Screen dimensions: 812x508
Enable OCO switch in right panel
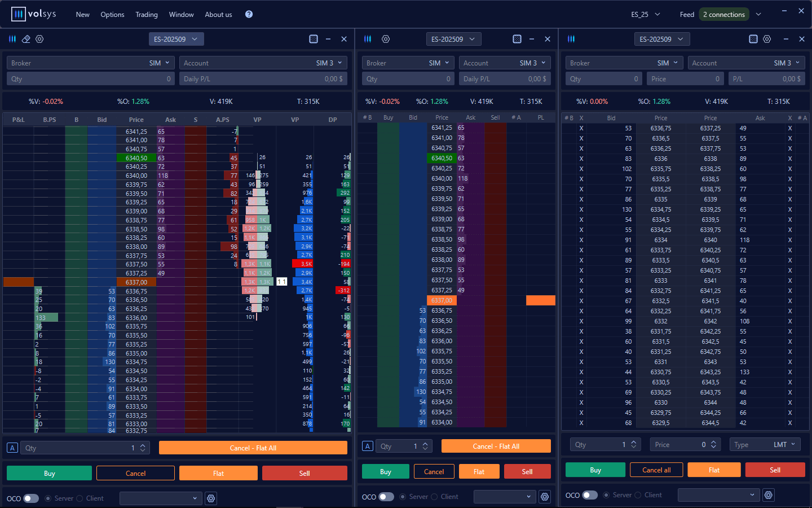[x=590, y=495]
